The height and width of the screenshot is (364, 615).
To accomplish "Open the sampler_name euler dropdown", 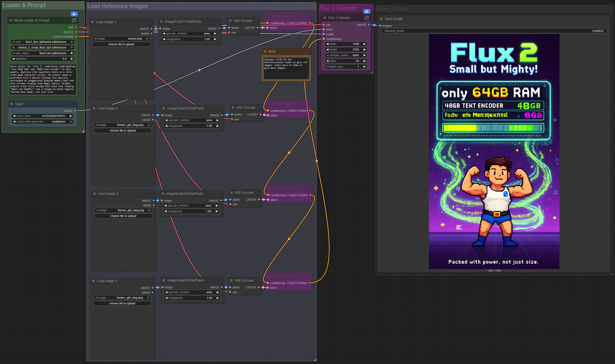I will click(x=346, y=55).
